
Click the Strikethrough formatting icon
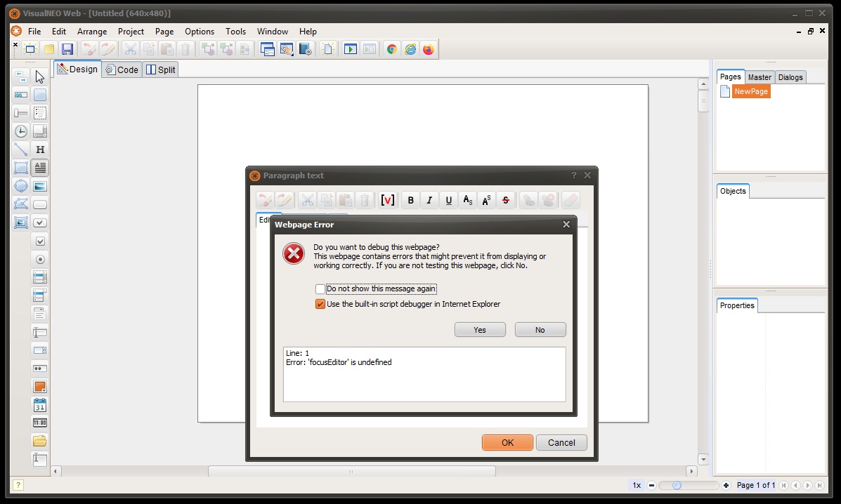pyautogui.click(x=506, y=200)
